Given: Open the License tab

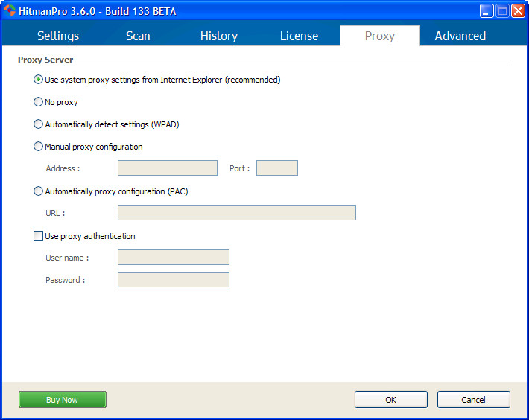Looking at the screenshot, I should [299, 36].
